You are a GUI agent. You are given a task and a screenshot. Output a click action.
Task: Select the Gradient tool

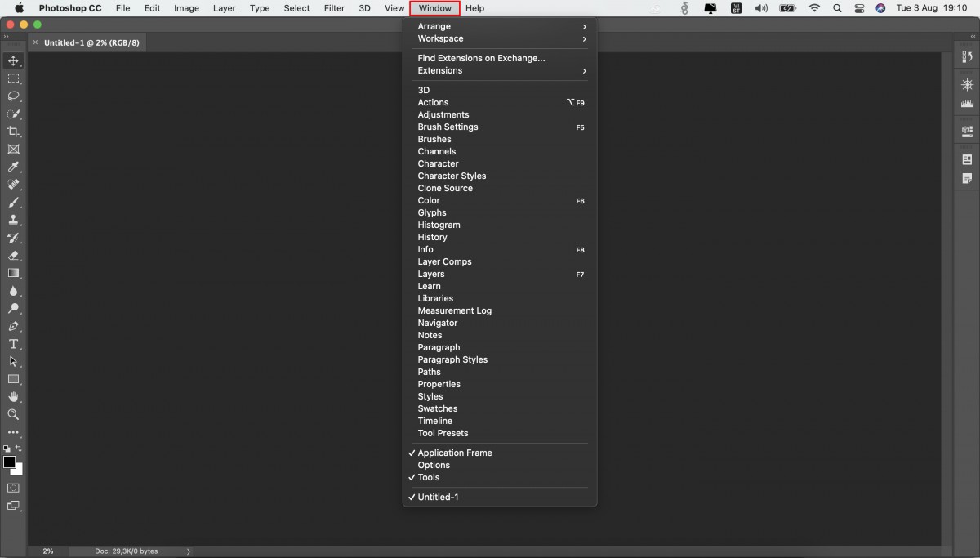click(13, 273)
